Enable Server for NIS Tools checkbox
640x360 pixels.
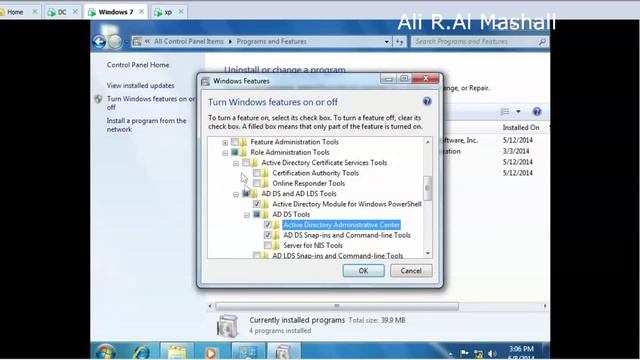tap(268, 245)
